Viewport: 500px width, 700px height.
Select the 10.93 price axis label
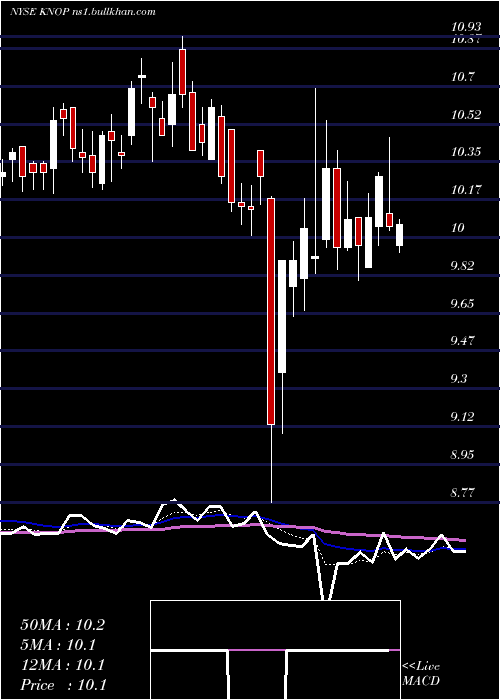click(x=466, y=28)
